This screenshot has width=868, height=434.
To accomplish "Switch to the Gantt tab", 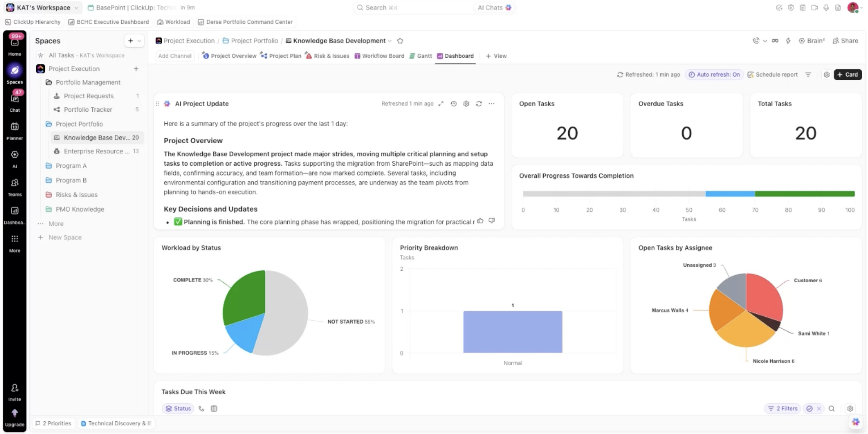I will point(420,56).
